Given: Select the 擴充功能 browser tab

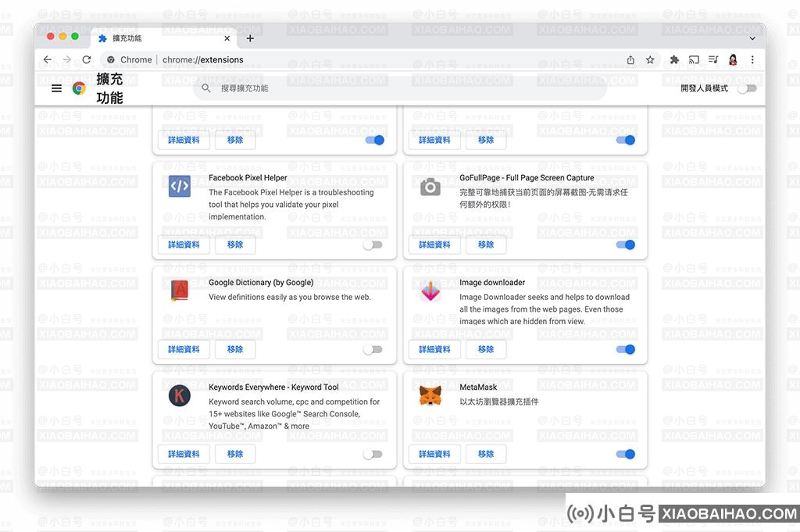Looking at the screenshot, I should pos(163,38).
